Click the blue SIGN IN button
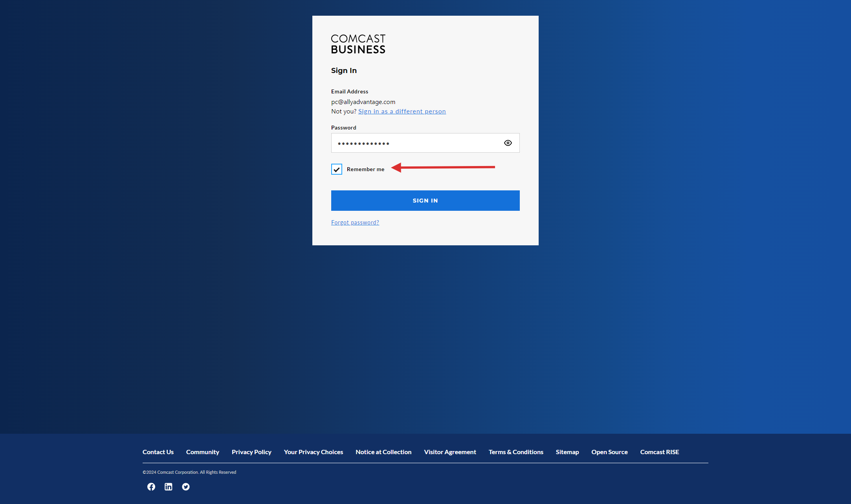This screenshot has width=851, height=504. click(425, 201)
